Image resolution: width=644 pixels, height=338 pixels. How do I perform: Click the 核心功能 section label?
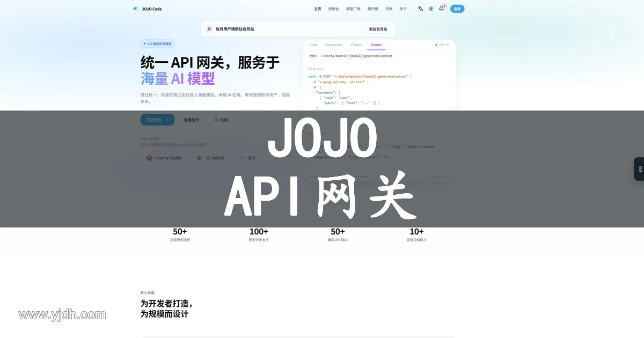148,293
